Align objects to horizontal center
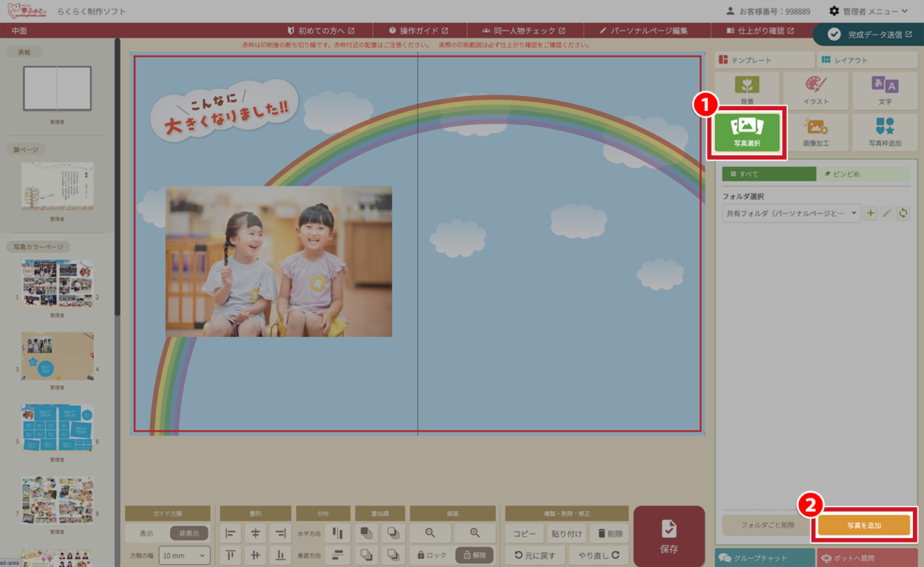924x567 pixels. click(x=255, y=533)
